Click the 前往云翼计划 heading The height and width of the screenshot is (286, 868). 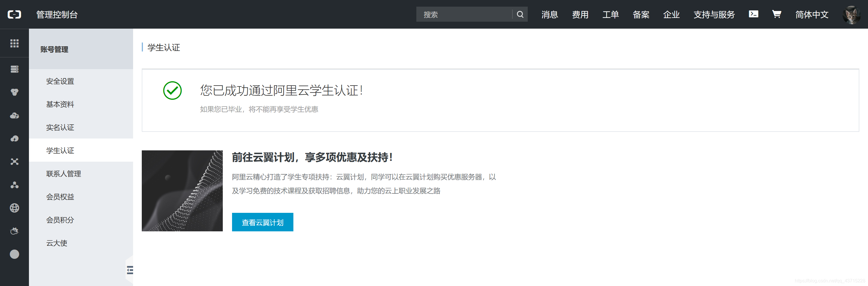[x=312, y=157]
